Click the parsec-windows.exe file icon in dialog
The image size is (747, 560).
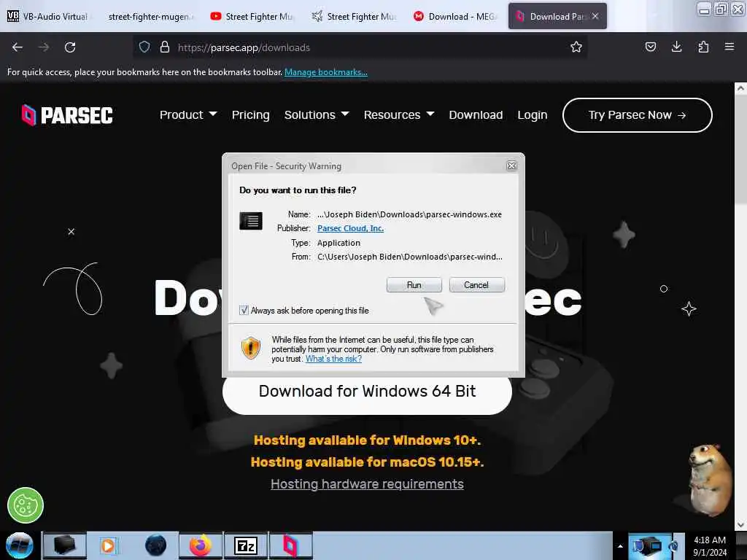[251, 221]
